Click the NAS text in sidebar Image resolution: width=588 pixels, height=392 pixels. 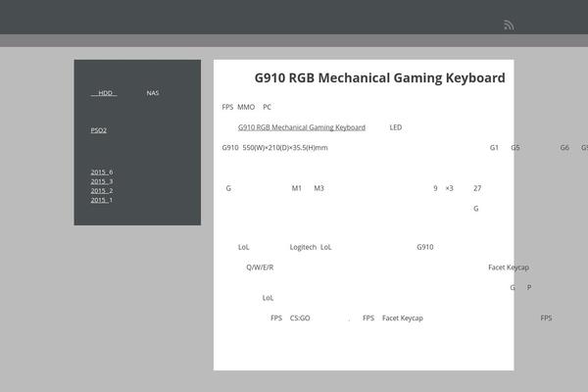(153, 93)
